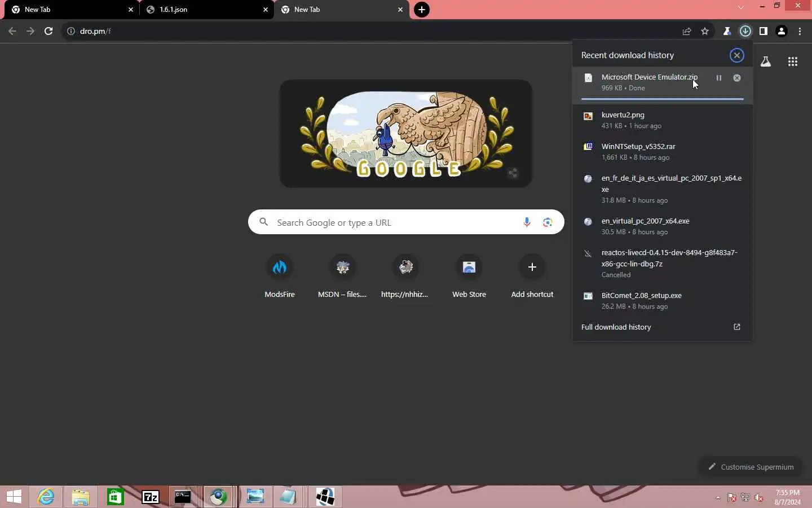This screenshot has height=508, width=812.
Task: Select the active third New Tab
Action: pos(342,10)
